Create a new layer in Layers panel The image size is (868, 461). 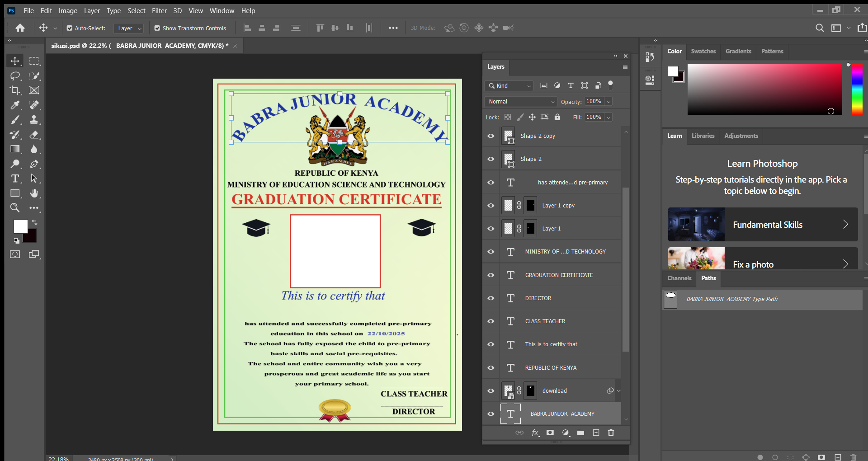point(596,433)
